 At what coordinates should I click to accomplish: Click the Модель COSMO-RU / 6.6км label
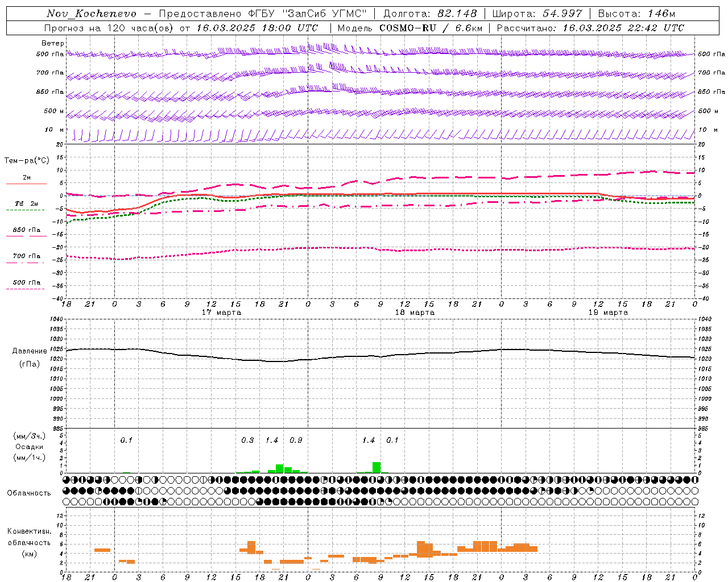(x=410, y=28)
